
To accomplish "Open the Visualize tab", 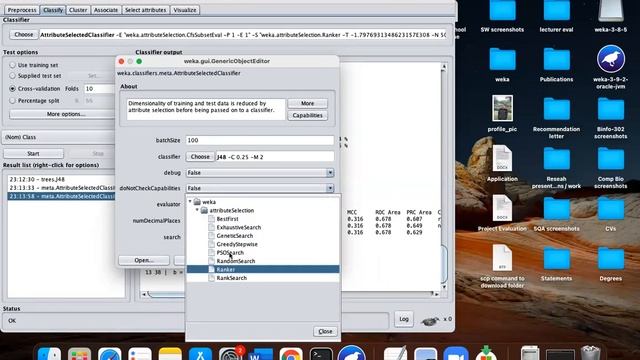I will coord(185,10).
